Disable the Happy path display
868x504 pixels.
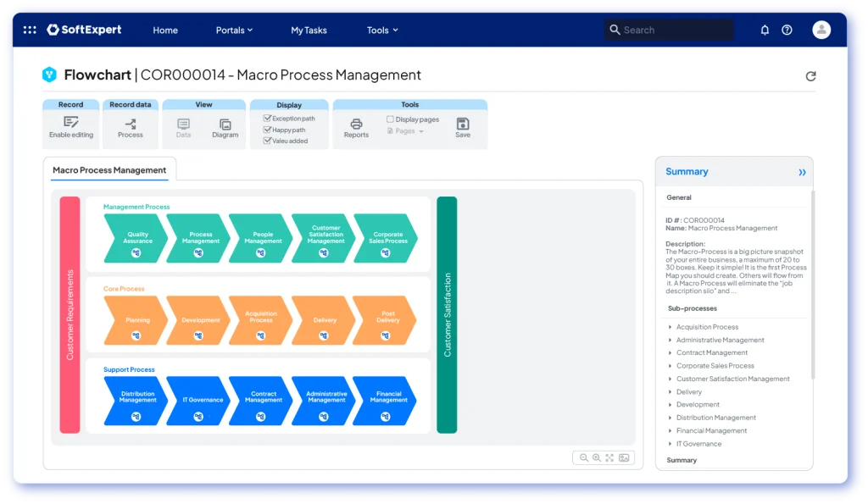pyautogui.click(x=269, y=130)
